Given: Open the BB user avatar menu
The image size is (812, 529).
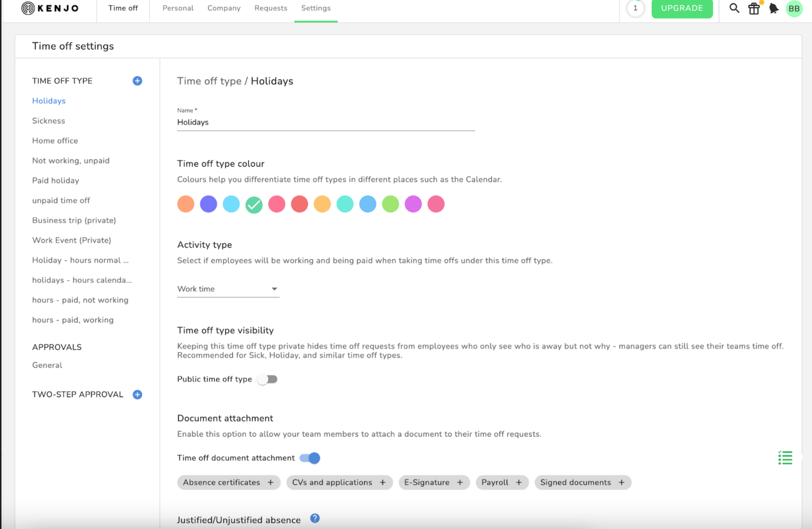Looking at the screenshot, I should (x=794, y=8).
